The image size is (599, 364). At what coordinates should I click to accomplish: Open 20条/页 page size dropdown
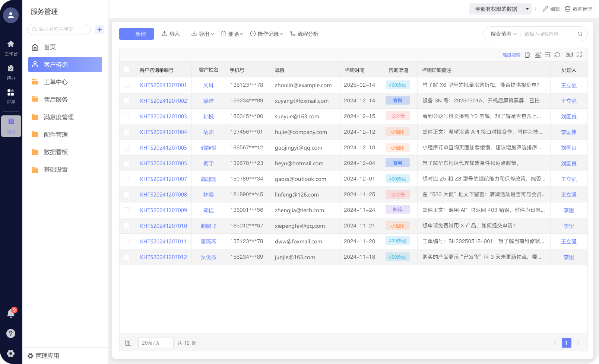tap(156, 343)
